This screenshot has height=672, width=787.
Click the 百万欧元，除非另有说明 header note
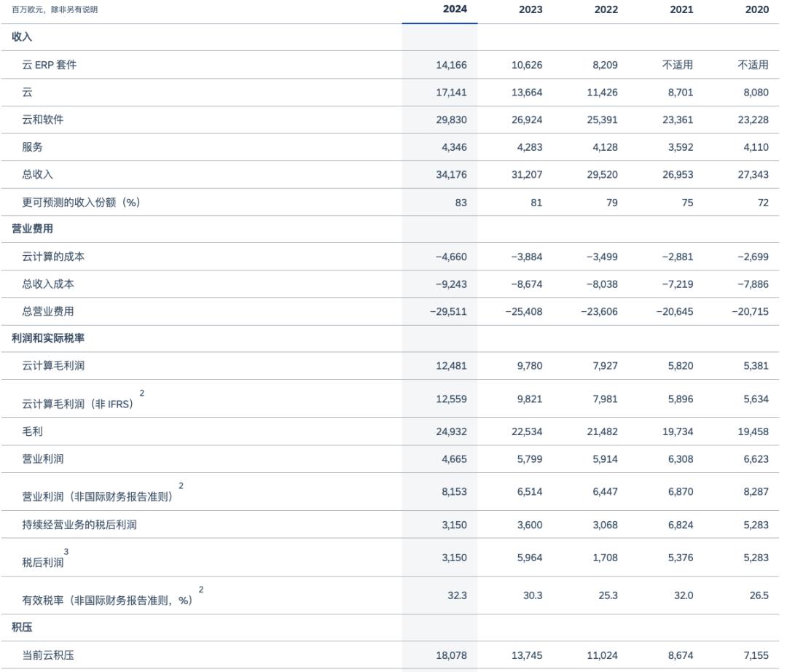click(55, 10)
